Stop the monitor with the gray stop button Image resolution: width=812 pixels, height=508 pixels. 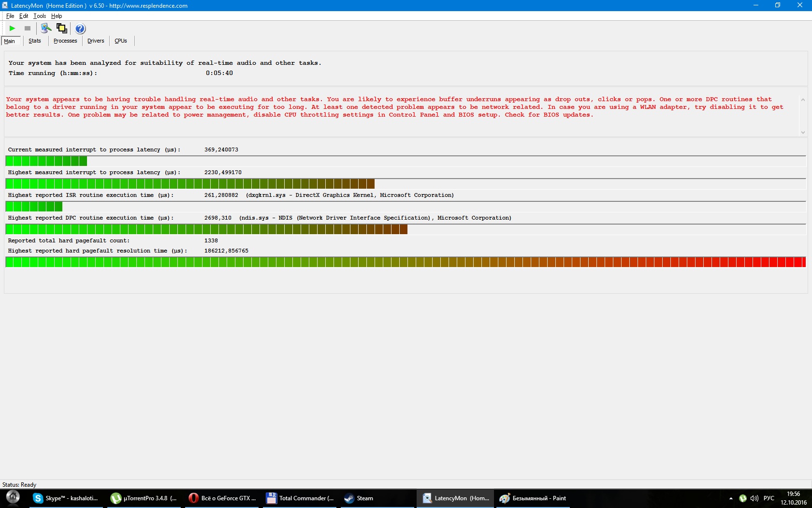pos(28,29)
